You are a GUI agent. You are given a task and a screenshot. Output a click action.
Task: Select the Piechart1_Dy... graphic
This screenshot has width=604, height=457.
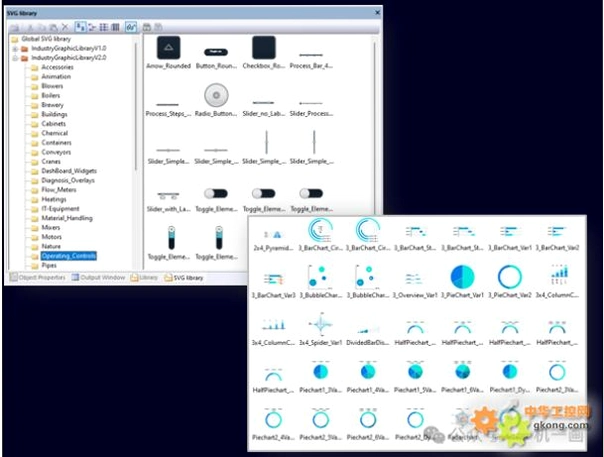click(x=510, y=378)
